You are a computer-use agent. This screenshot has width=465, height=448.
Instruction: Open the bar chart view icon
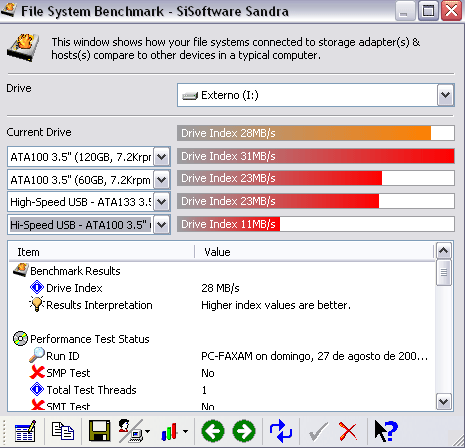(173, 431)
